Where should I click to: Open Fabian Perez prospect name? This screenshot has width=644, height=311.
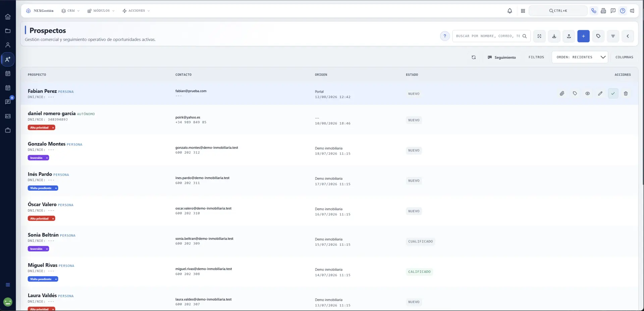point(42,91)
